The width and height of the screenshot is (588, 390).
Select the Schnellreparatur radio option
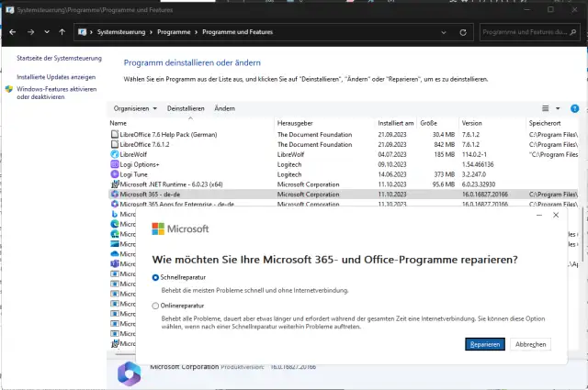154,276
